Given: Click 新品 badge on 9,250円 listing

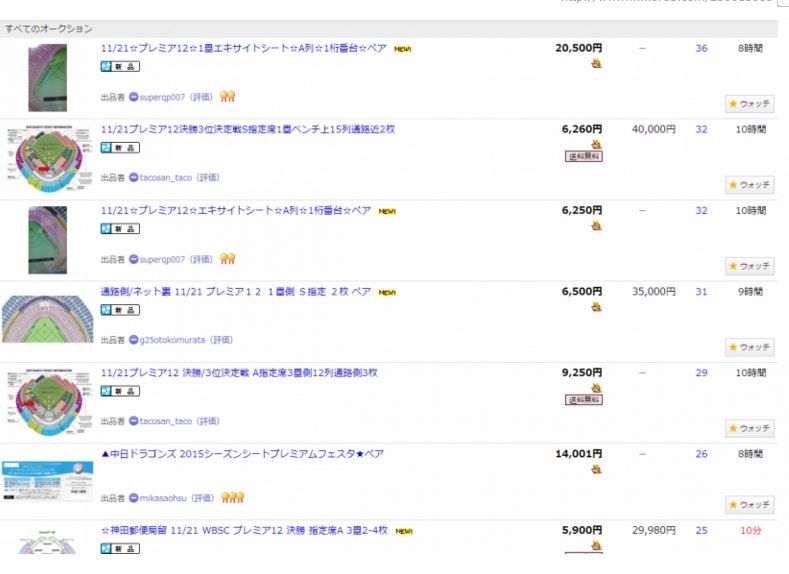Looking at the screenshot, I should 120,391.
